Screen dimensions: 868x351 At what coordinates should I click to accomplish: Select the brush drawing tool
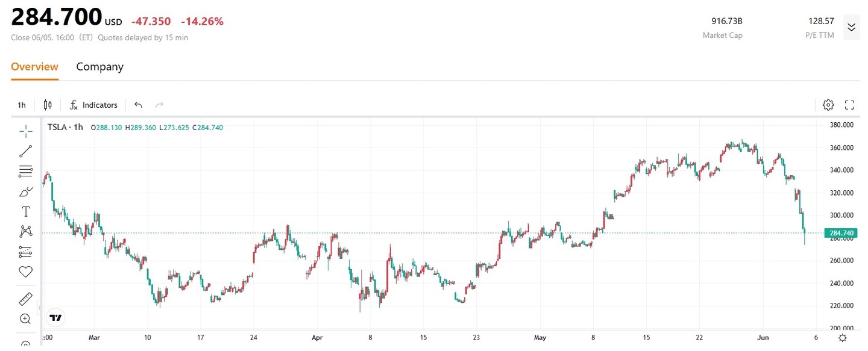(26, 192)
